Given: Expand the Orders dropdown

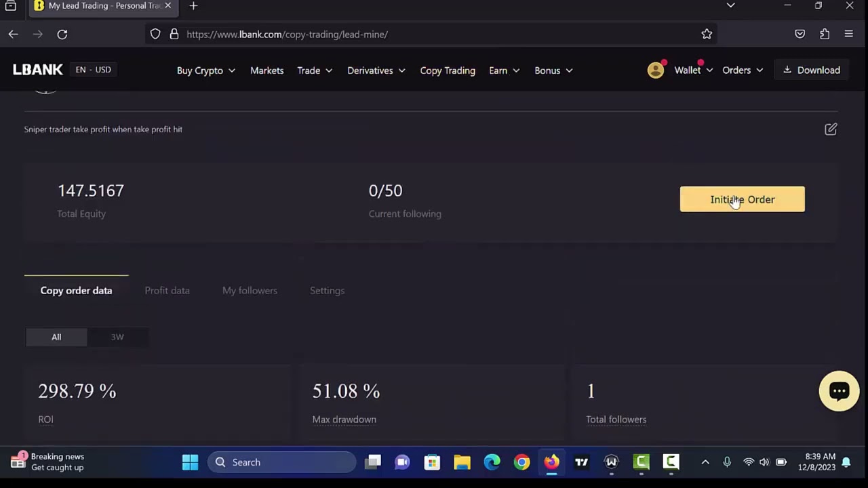Looking at the screenshot, I should [743, 70].
